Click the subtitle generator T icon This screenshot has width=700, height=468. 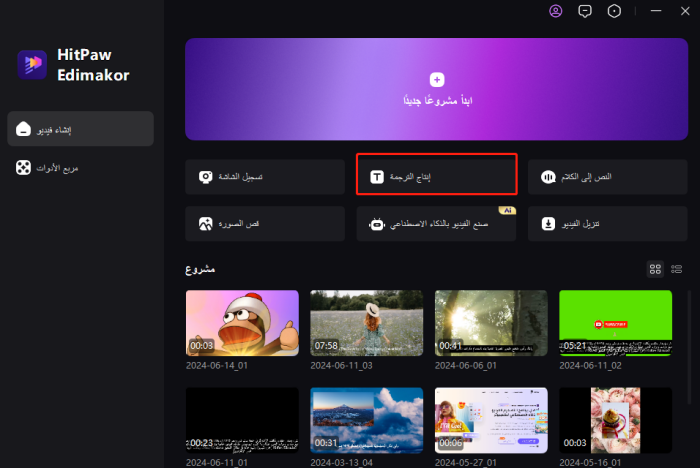(377, 177)
